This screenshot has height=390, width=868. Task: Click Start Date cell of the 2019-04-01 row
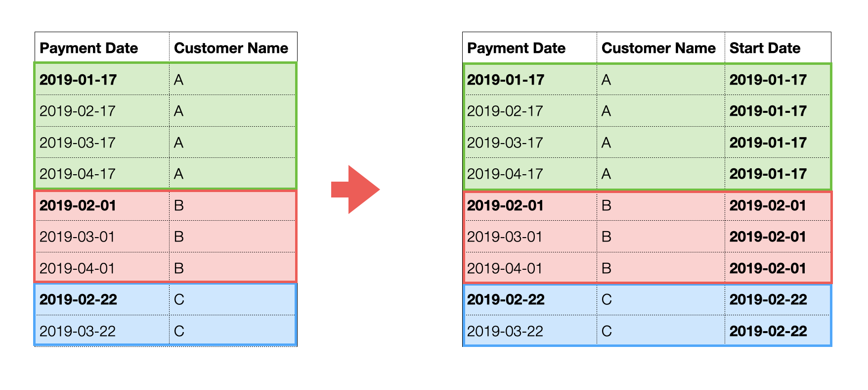click(x=768, y=268)
